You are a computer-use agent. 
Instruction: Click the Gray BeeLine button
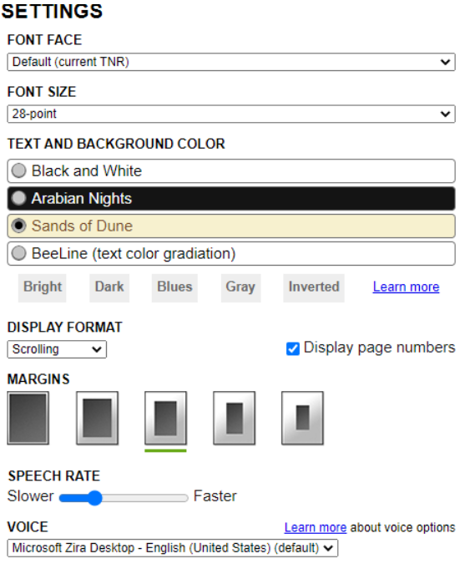(x=240, y=288)
